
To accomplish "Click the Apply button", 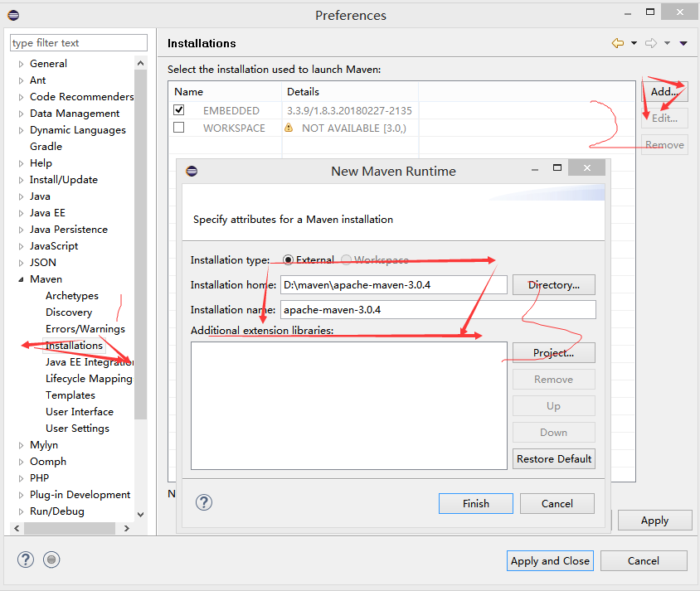I will pyautogui.click(x=655, y=520).
